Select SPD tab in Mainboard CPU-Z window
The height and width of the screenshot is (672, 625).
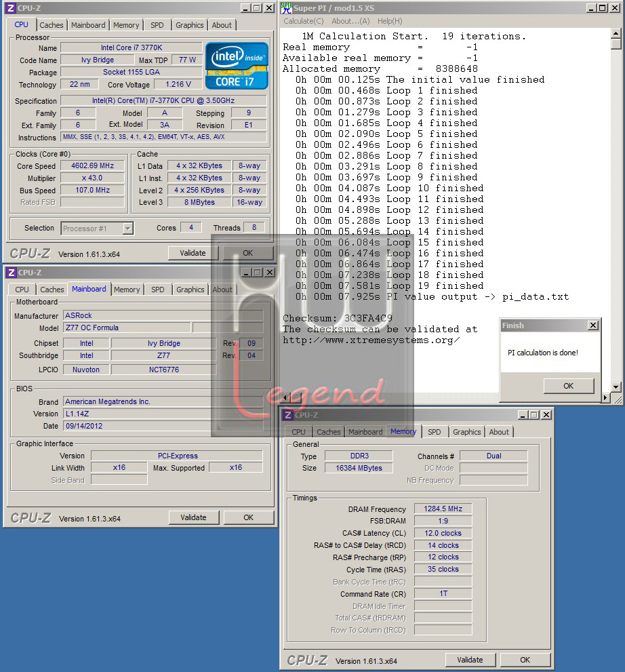(x=158, y=290)
